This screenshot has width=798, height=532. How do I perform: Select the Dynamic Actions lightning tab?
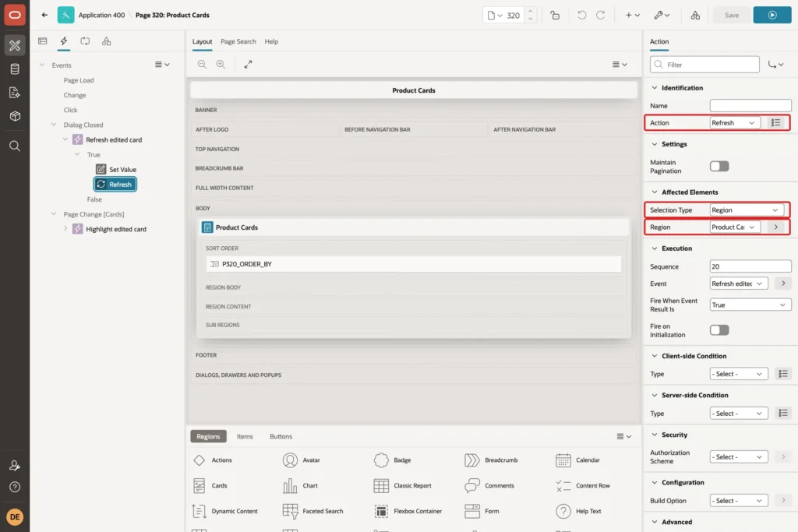(64, 41)
